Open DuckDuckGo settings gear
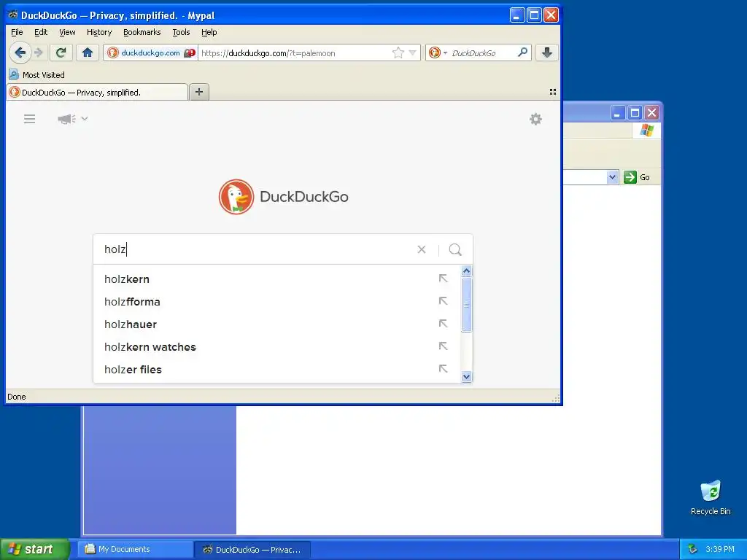Viewport: 747px width, 560px height. [535, 119]
